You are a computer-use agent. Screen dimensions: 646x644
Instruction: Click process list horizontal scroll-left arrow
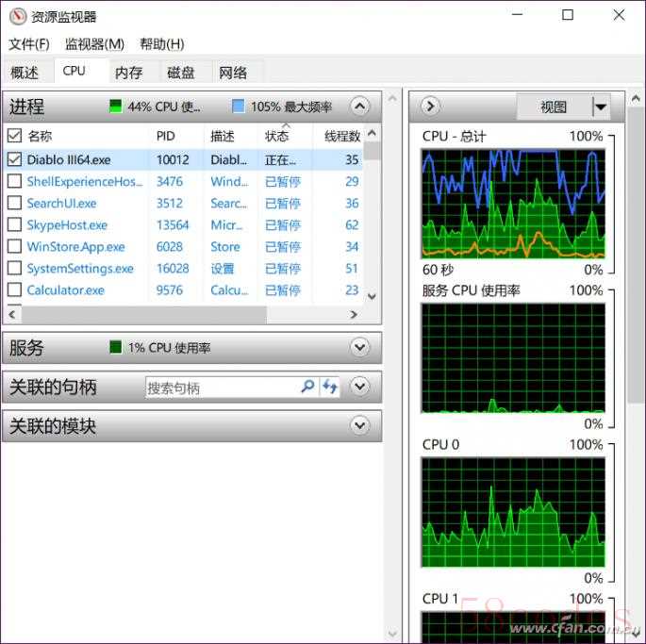11,314
